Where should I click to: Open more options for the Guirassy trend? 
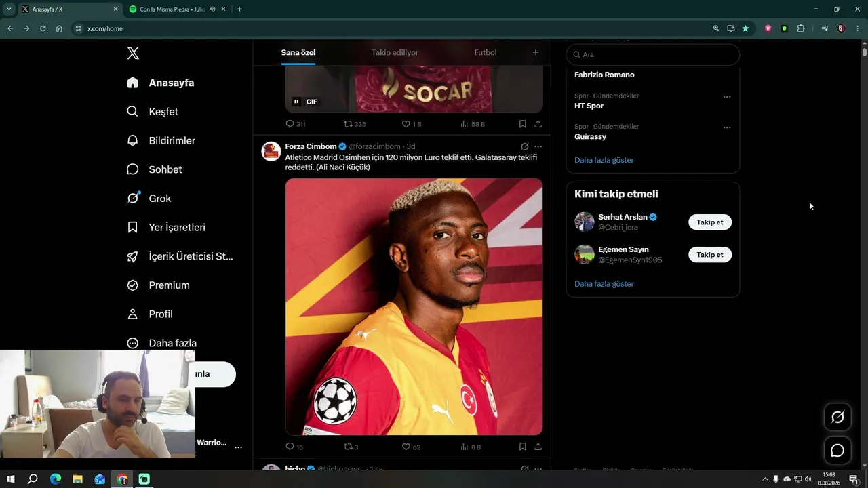pyautogui.click(x=727, y=127)
